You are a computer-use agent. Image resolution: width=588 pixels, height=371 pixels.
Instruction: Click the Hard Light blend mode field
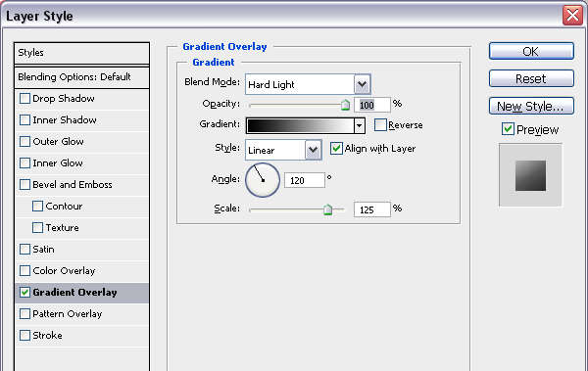point(308,84)
